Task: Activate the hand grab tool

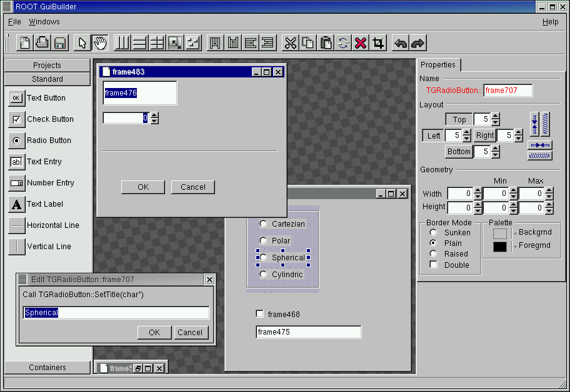Action: pyautogui.click(x=99, y=43)
